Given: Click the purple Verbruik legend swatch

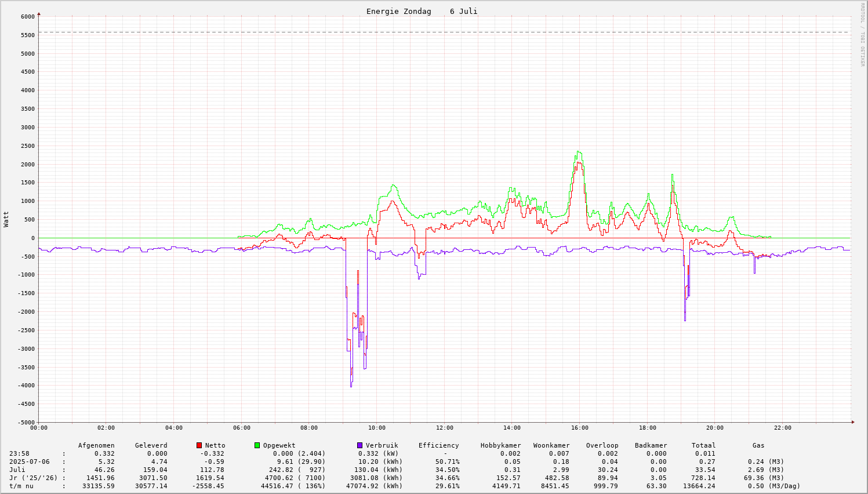Looking at the screenshot, I should coord(359,445).
